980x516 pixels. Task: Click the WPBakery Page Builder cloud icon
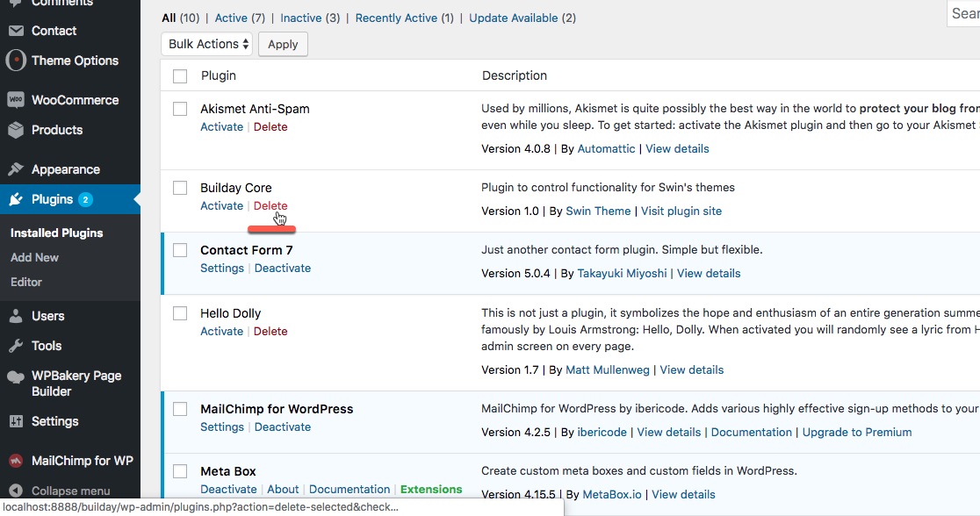(16, 376)
